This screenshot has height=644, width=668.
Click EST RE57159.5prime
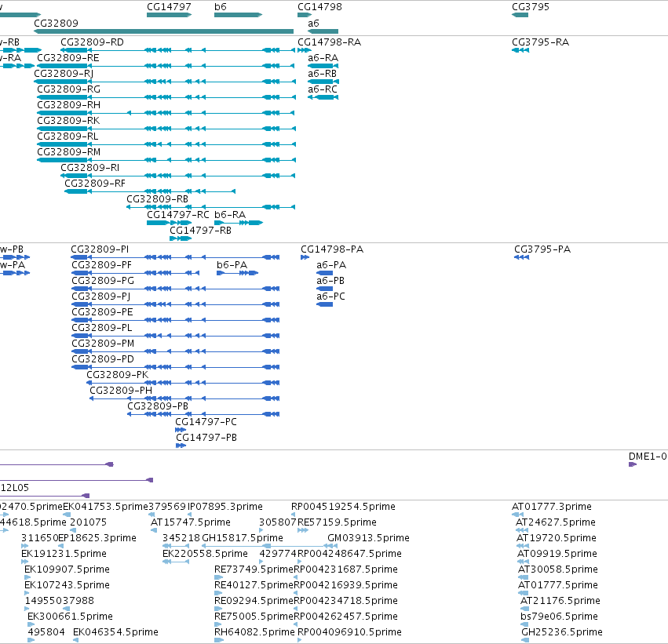coord(303,530)
